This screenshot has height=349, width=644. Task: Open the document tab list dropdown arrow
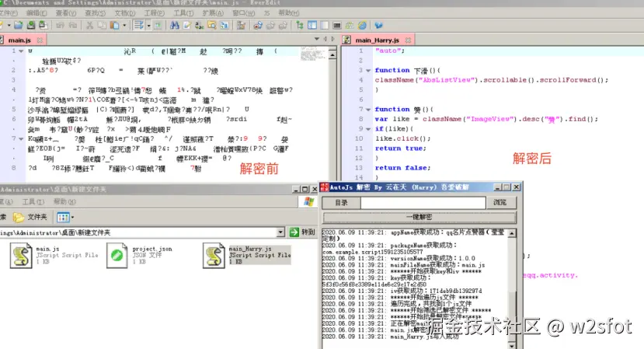(x=317, y=39)
